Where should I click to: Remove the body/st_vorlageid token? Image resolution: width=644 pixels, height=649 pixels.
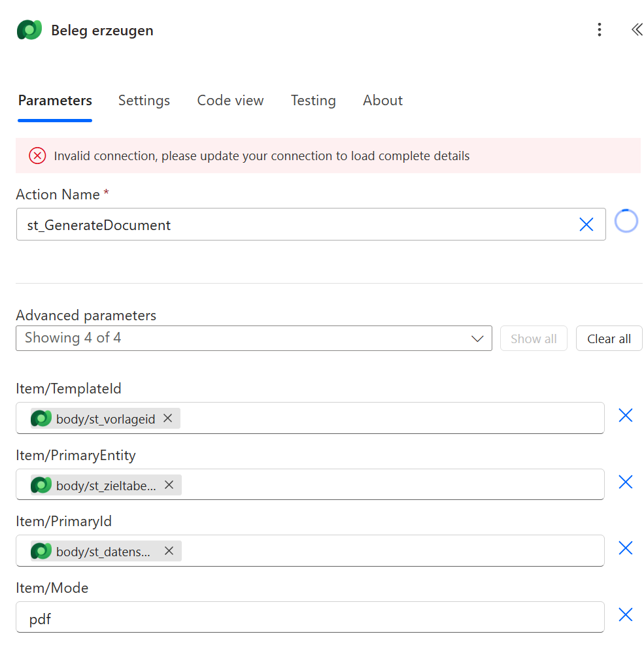[x=168, y=418]
